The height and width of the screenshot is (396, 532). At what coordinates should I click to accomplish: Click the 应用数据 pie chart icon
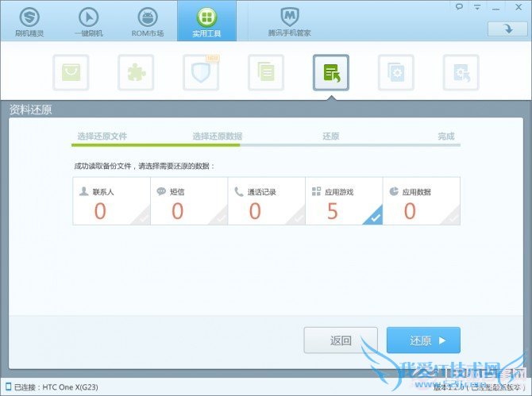[x=394, y=191]
